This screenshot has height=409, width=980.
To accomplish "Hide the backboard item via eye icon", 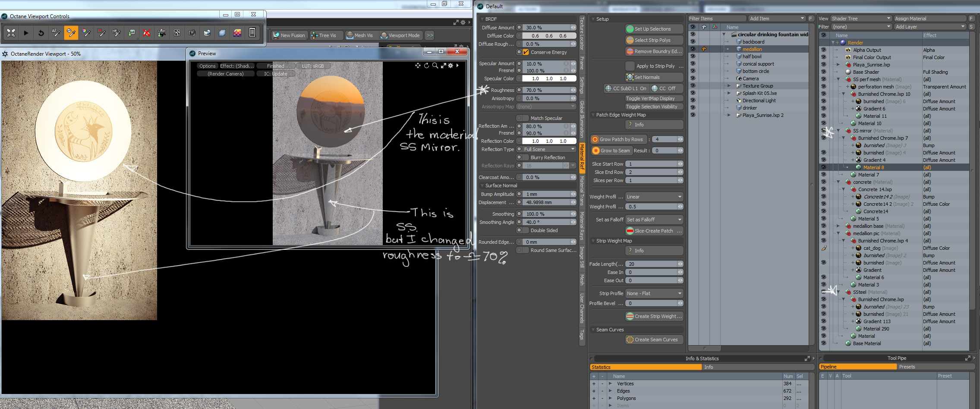I will tap(693, 42).
